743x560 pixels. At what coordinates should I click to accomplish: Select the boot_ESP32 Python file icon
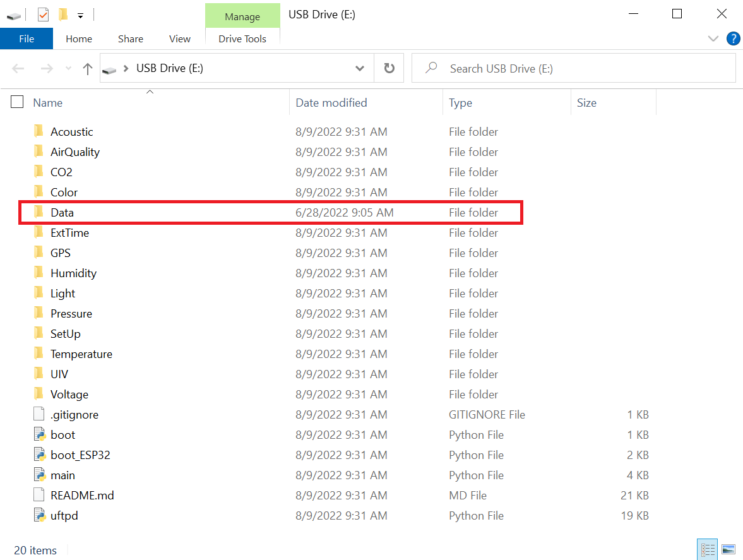click(x=39, y=455)
